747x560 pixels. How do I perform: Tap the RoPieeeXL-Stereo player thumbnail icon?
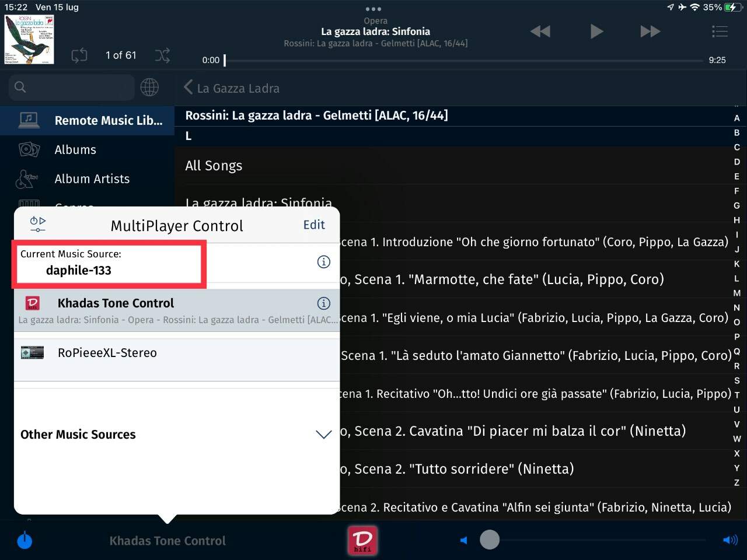click(x=32, y=353)
